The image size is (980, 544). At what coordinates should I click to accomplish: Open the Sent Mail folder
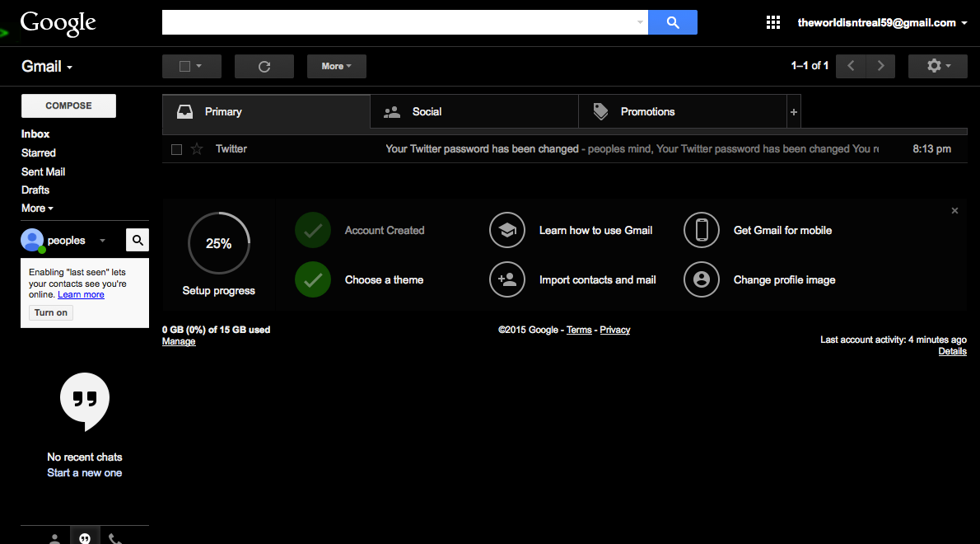(43, 171)
